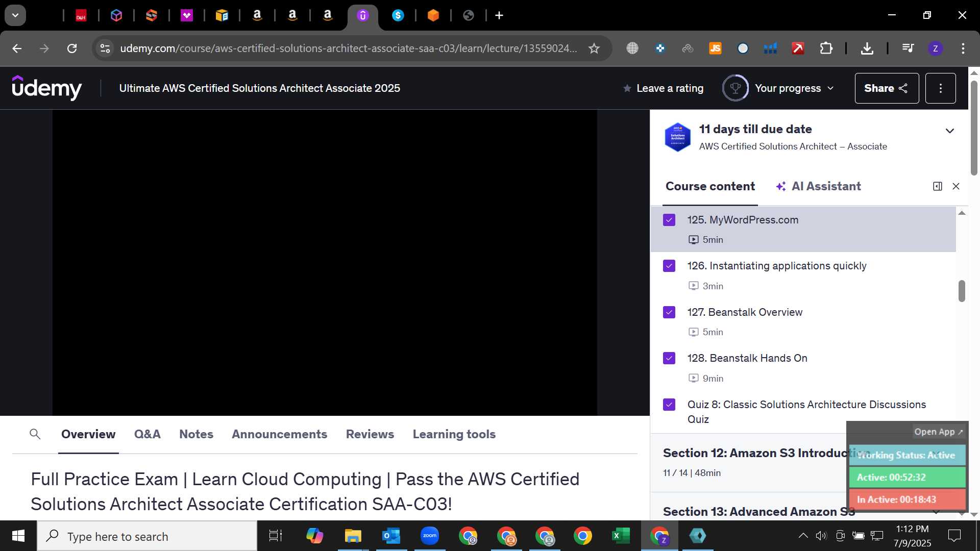Click the browser address bar URL
The image size is (980, 551).
pos(349,48)
